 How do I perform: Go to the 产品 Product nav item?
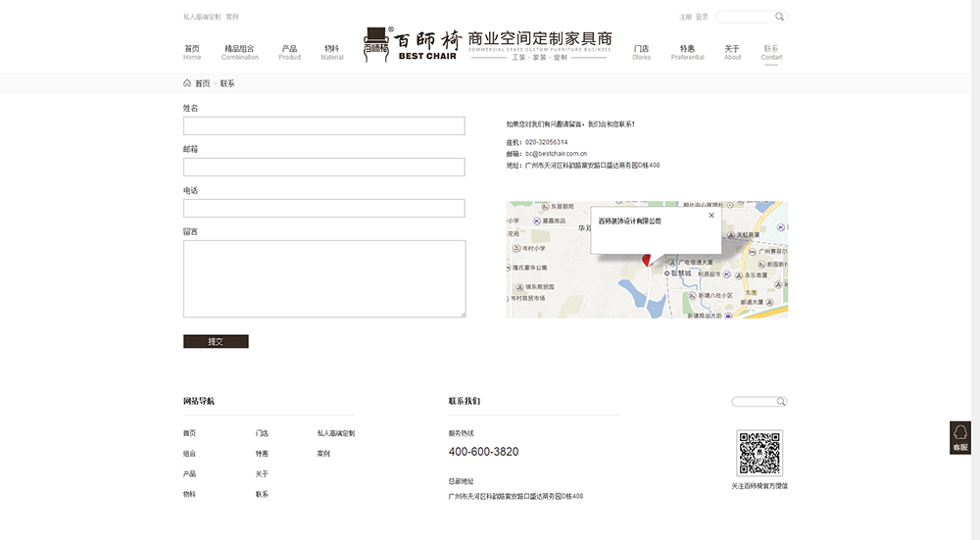[289, 53]
